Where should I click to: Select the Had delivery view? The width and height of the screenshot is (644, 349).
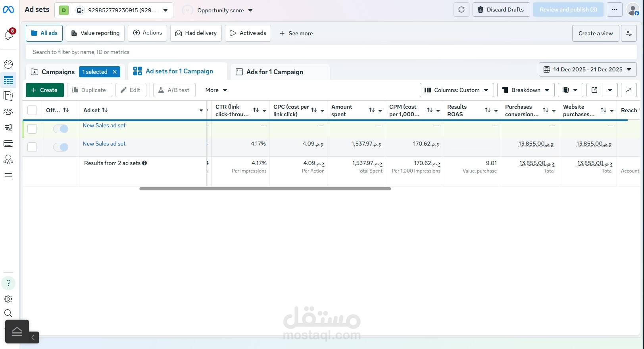point(196,33)
